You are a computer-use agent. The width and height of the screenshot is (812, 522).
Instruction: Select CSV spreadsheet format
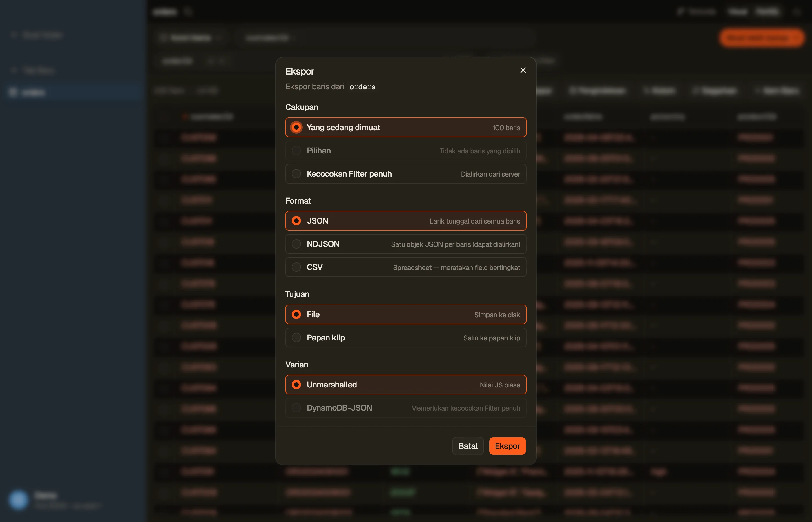coord(406,267)
